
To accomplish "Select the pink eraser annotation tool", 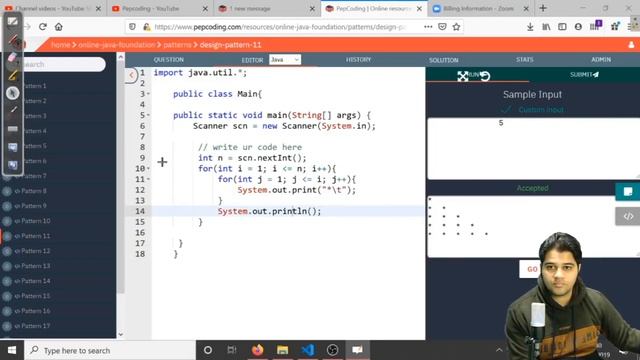I will point(12,58).
